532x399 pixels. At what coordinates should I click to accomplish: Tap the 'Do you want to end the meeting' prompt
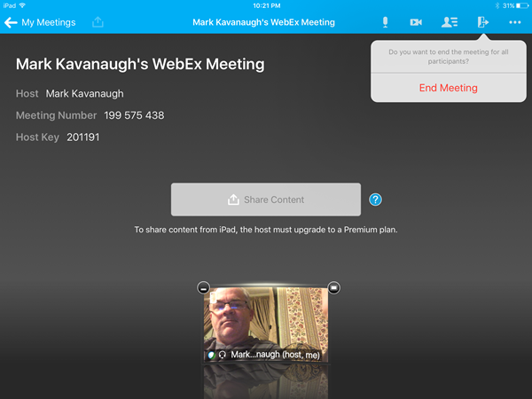448,57
